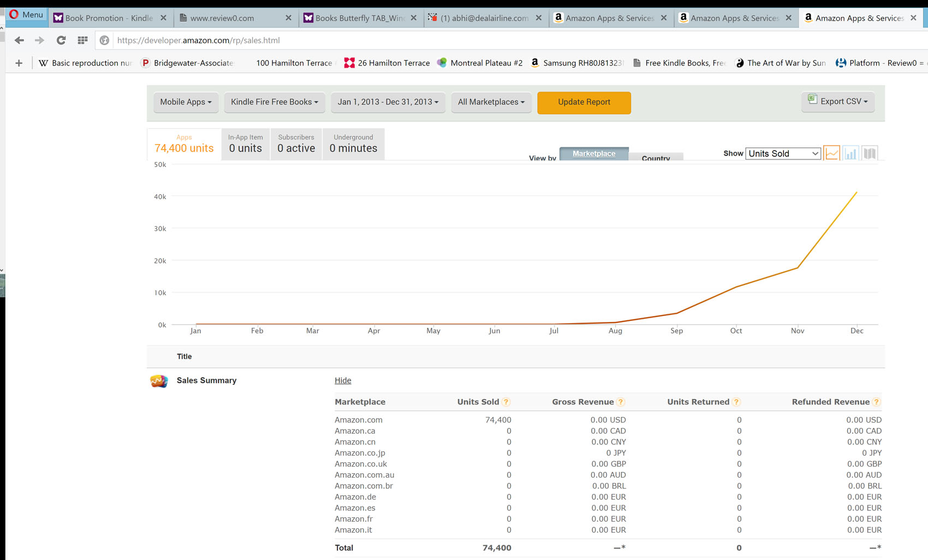Open 26 Hamilton Terrace bookmark
Screen dimensions: 928x560
click(387, 63)
